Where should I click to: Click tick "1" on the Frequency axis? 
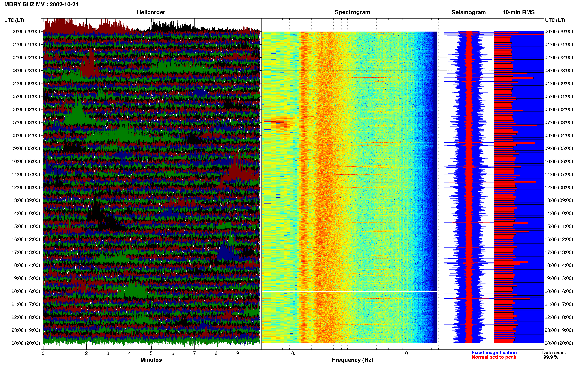click(350, 353)
